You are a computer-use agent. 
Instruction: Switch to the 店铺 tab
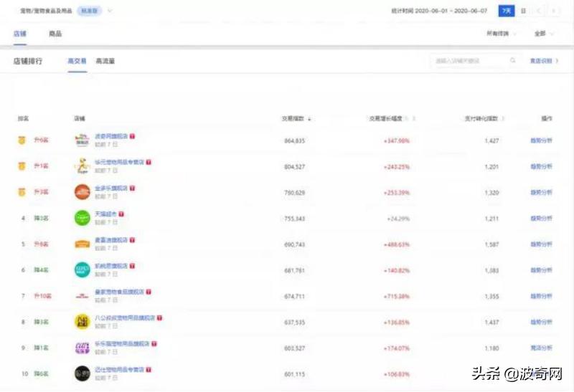[x=20, y=34]
